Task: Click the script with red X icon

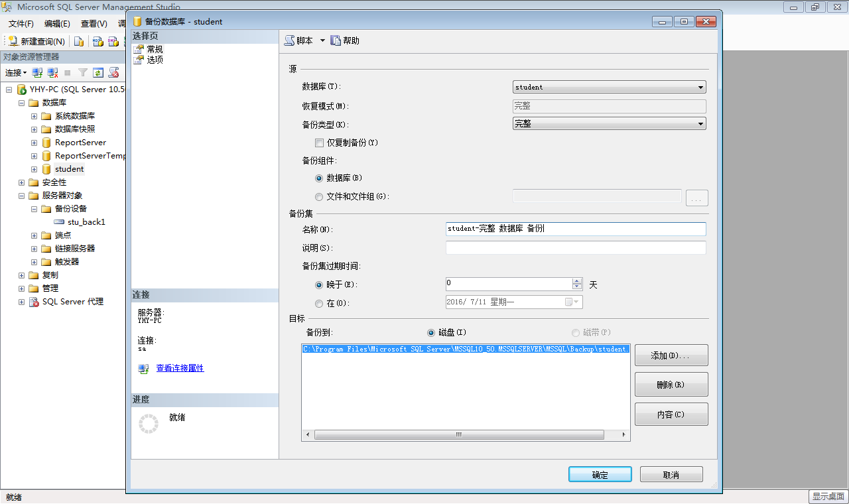Action: point(114,72)
